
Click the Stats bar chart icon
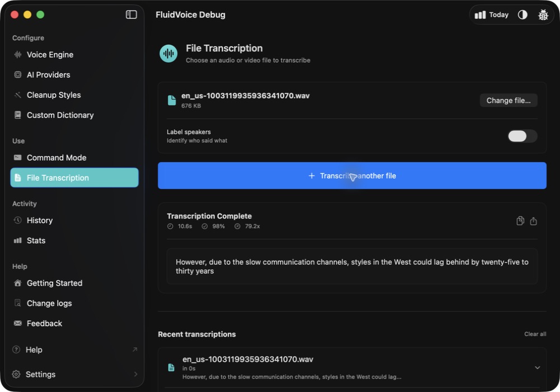17,240
